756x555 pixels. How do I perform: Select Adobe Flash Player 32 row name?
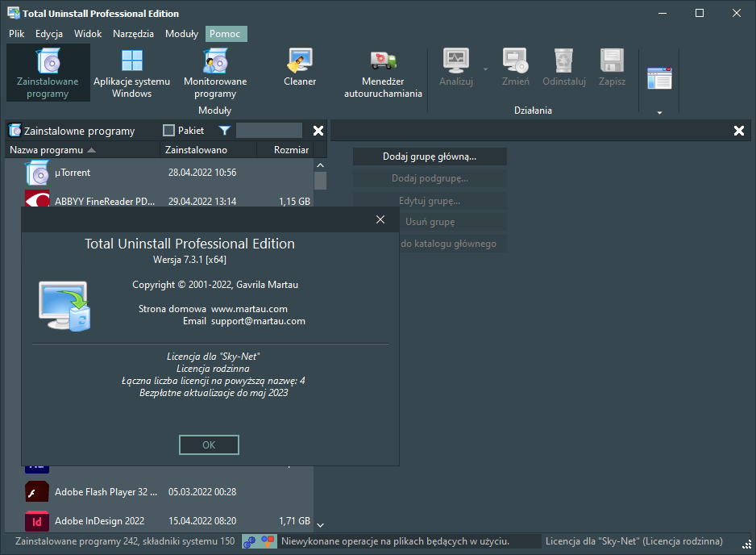(106, 492)
